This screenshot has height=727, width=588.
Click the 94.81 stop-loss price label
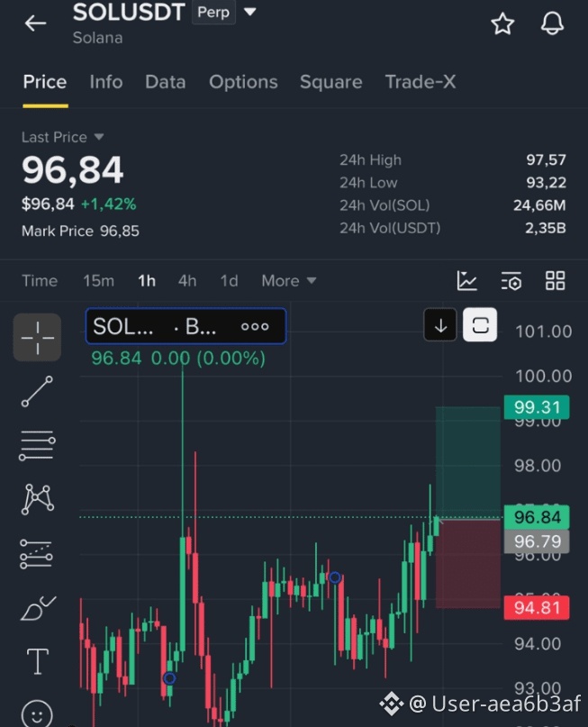click(x=537, y=607)
